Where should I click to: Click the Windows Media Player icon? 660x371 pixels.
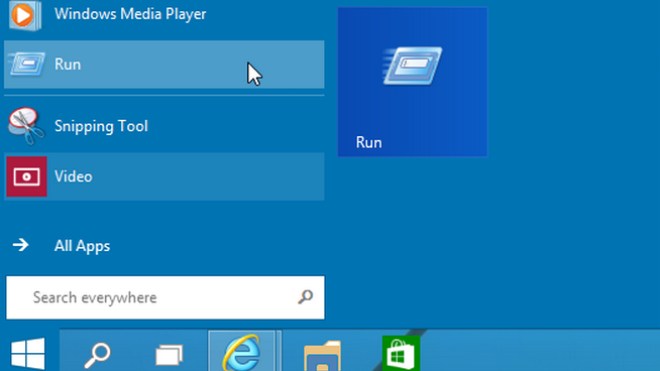(25, 15)
